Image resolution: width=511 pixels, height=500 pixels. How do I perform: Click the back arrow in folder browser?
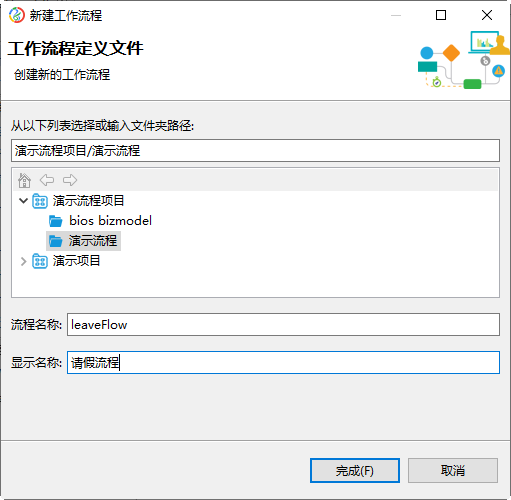click(47, 180)
